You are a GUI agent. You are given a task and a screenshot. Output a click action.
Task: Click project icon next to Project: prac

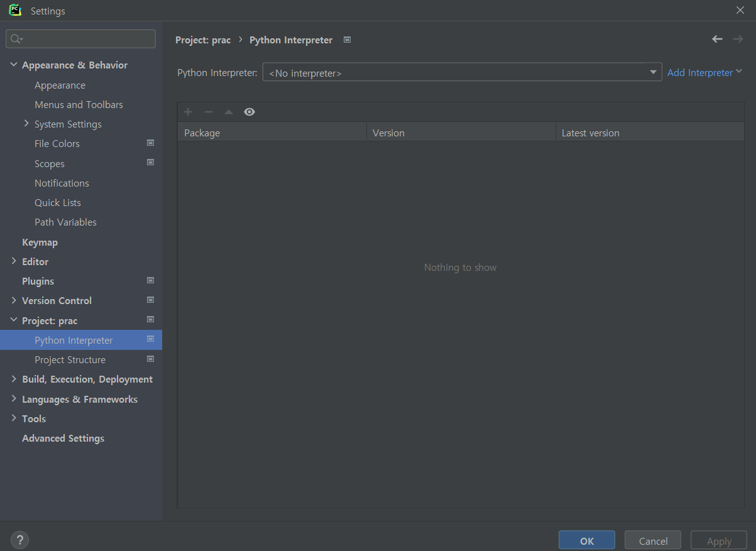[x=150, y=319]
